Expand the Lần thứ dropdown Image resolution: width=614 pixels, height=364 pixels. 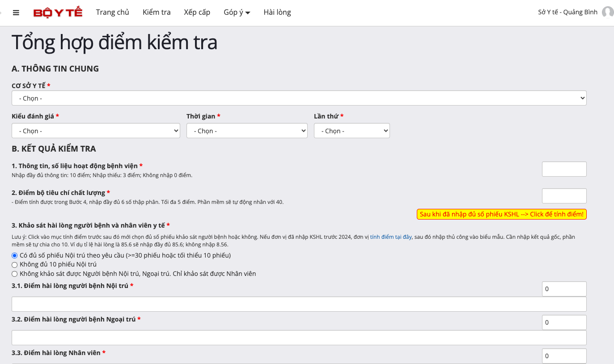point(351,131)
